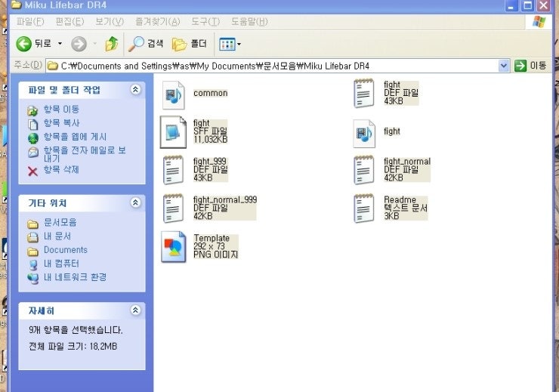Open 문서모음 folder link in sidebar

(60, 223)
